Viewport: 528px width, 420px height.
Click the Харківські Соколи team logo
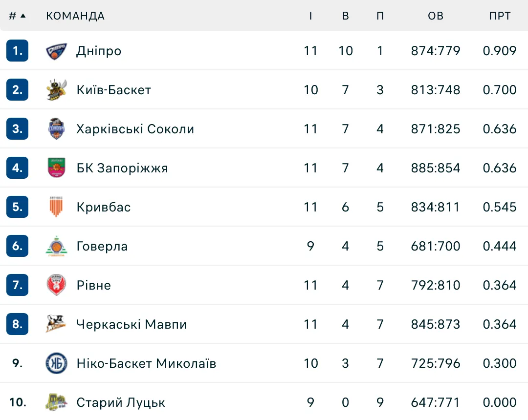click(57, 129)
